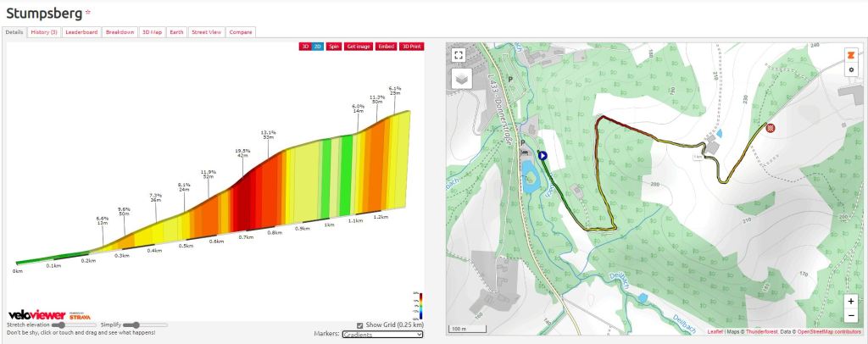Open map settings gear icon
The width and height of the screenshot is (868, 344).
pos(850,69)
